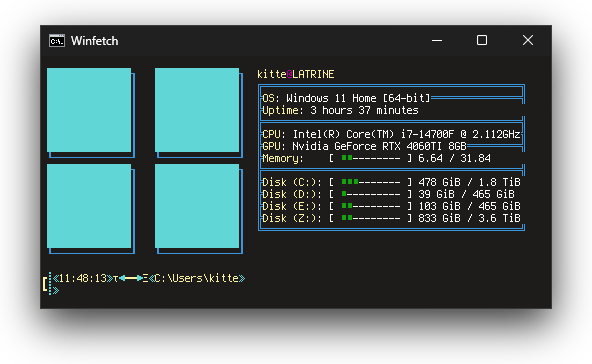Click the Disk (D:) usage bar
592x364 pixels.
[x=371, y=194]
